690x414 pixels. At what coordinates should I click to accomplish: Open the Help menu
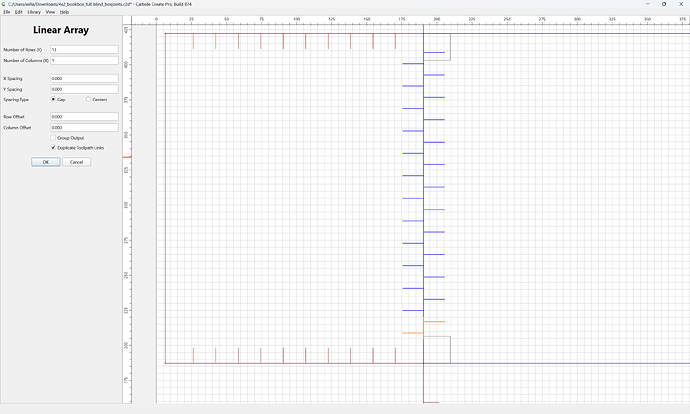pos(64,12)
